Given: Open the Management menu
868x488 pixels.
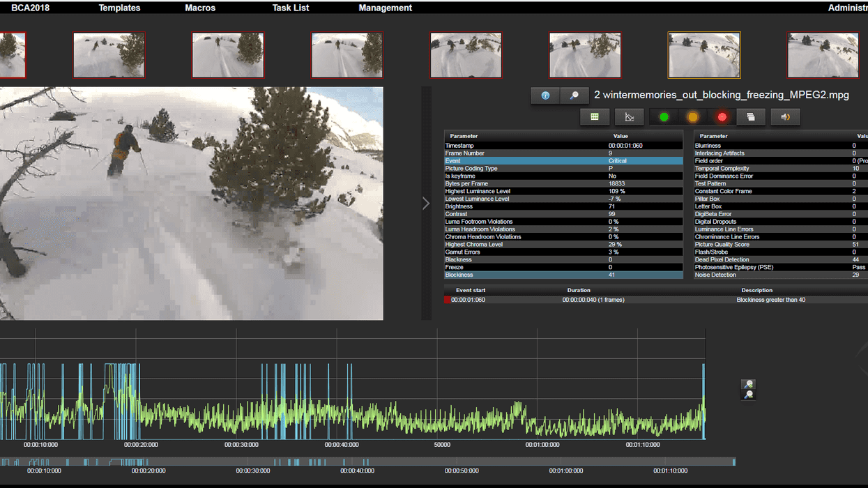Looking at the screenshot, I should [386, 8].
